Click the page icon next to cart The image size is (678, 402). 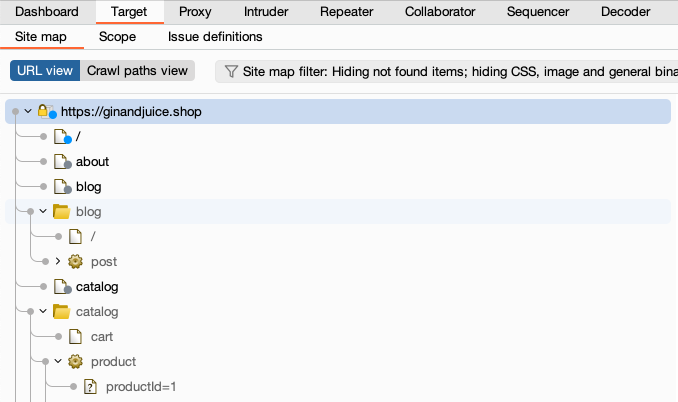pyautogui.click(x=74, y=336)
